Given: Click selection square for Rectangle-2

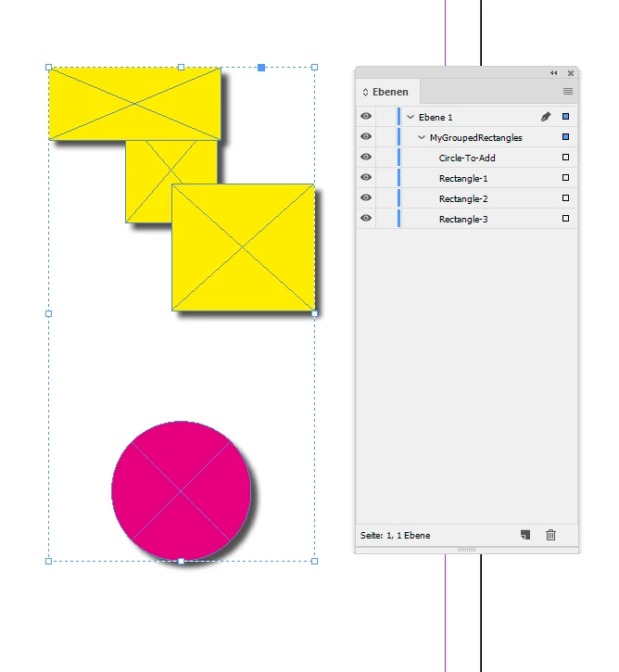Looking at the screenshot, I should point(565,198).
